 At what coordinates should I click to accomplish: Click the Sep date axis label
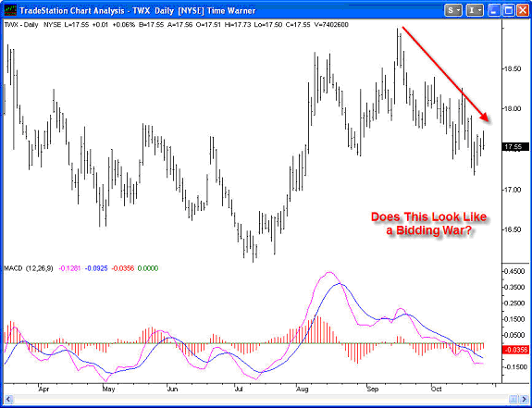point(373,389)
